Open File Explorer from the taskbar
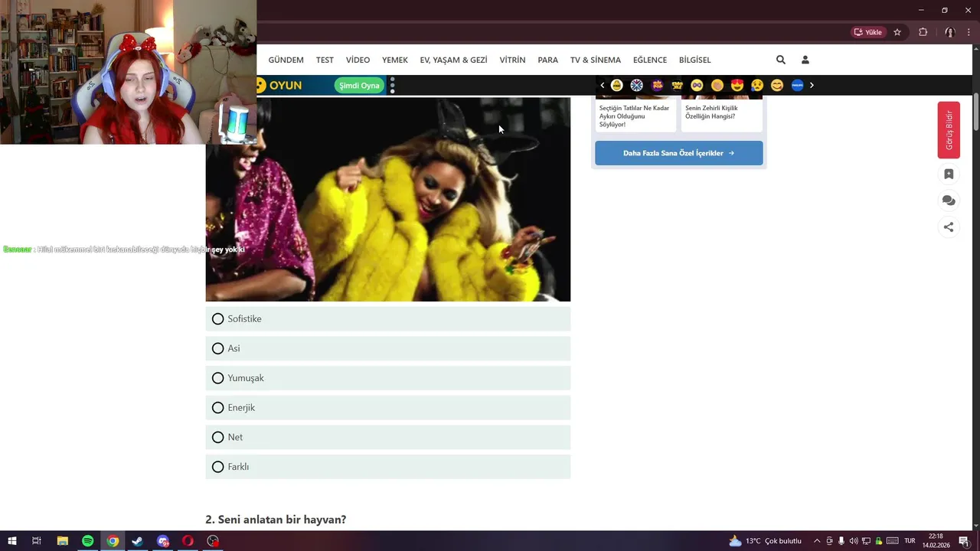Viewport: 980px width, 551px height. pos(63,541)
